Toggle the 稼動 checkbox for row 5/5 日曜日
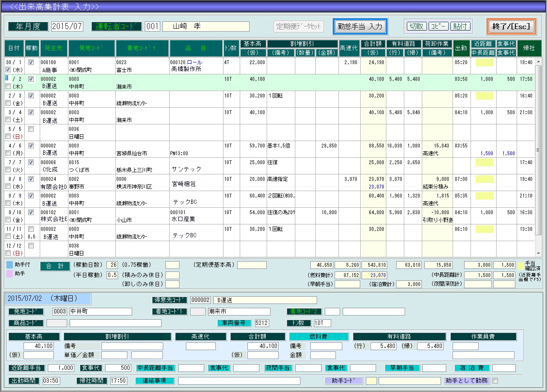Image resolution: width=547 pixels, height=392 pixels. [x=31, y=129]
